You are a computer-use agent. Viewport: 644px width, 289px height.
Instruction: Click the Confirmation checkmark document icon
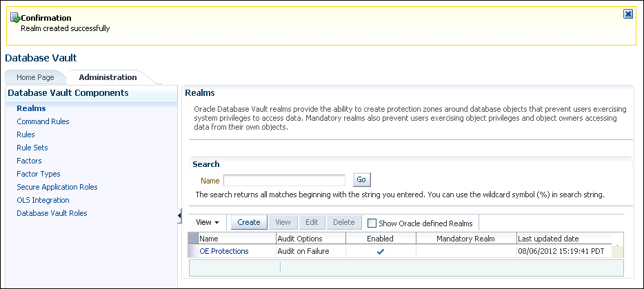[x=14, y=17]
